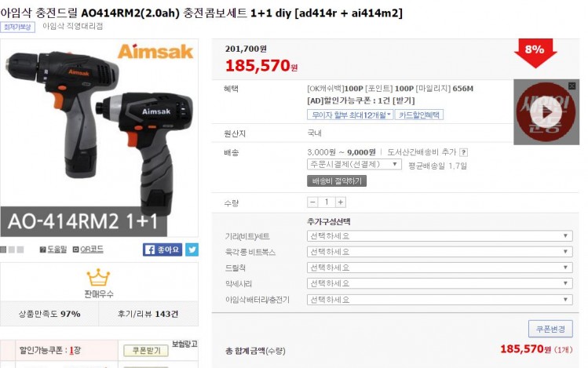
Task: Click the quantity input field
Action: coord(327,202)
